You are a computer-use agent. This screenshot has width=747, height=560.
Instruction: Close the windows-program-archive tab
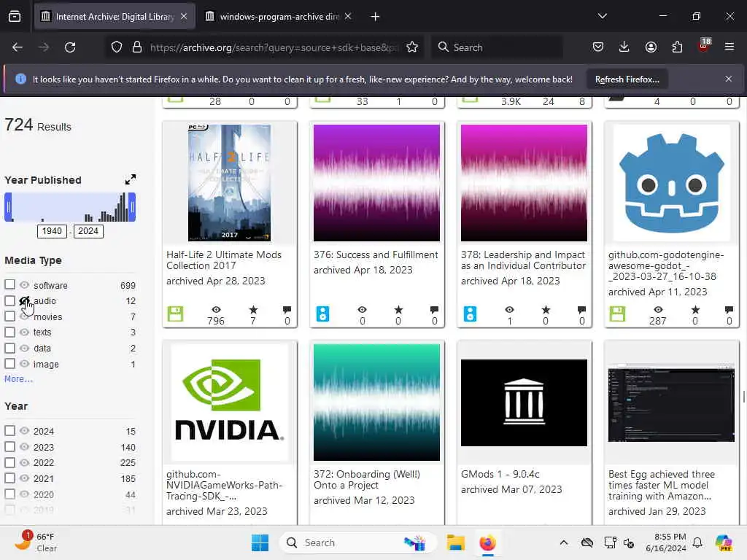pyautogui.click(x=348, y=17)
